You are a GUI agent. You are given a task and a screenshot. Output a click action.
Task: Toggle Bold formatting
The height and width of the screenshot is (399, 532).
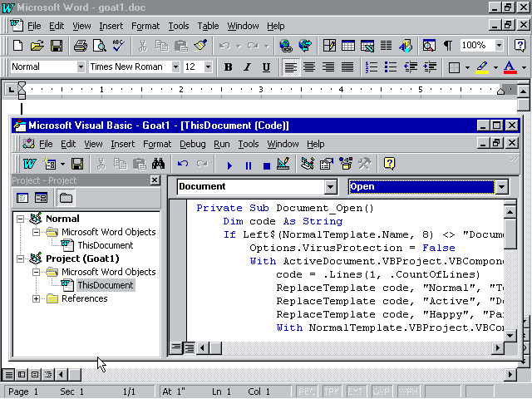click(x=229, y=66)
